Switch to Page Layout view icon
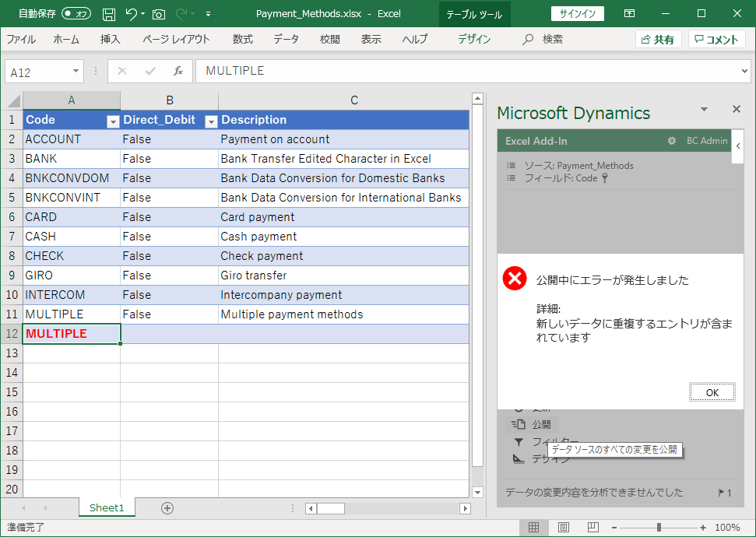Image resolution: width=756 pixels, height=537 pixels. coord(563,528)
